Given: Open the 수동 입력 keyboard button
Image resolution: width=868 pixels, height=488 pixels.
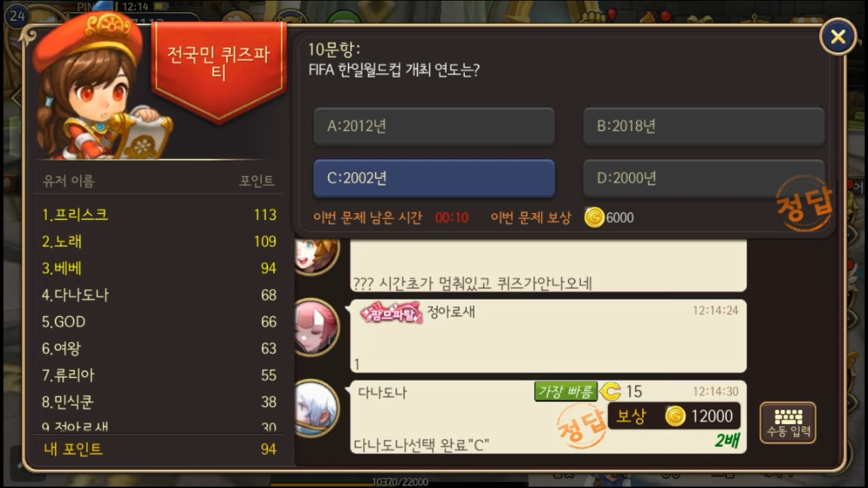Looking at the screenshot, I should point(788,422).
